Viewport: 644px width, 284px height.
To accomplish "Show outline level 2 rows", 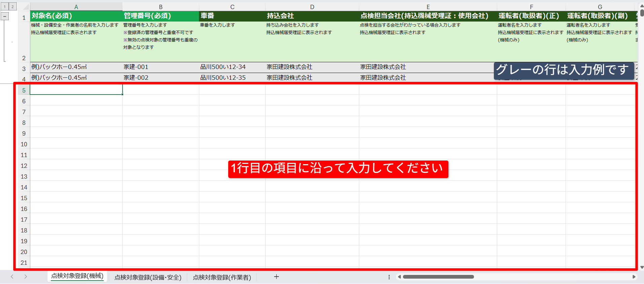I will click(12, 7).
